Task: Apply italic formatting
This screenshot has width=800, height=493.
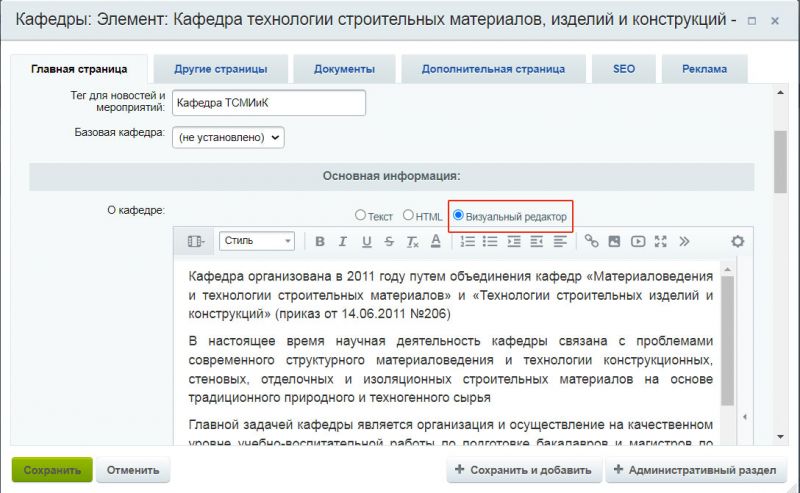Action: (x=343, y=241)
